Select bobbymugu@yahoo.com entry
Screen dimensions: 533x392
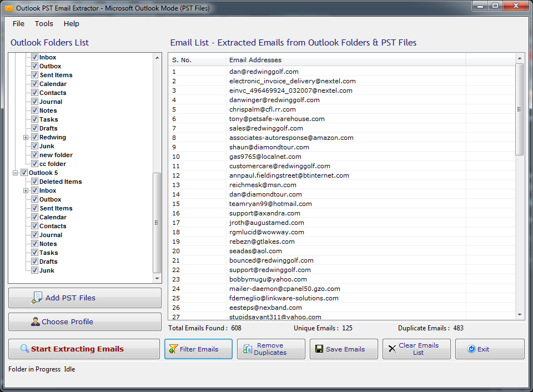pos(341,279)
